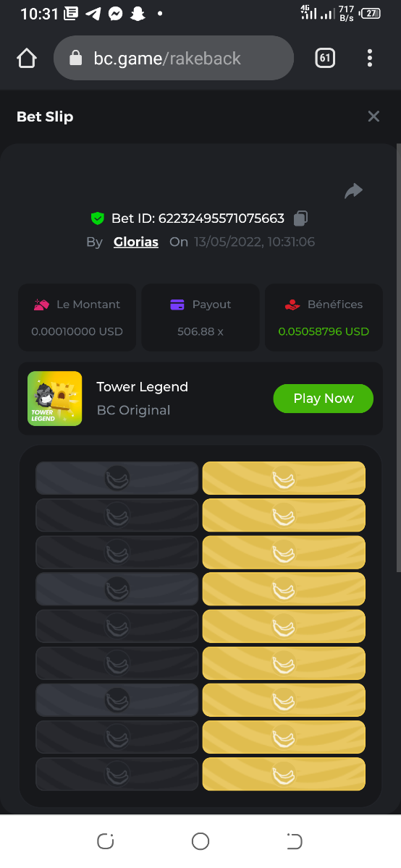Share the bet using the arrow icon
The image size is (401, 868).
pyautogui.click(x=353, y=191)
